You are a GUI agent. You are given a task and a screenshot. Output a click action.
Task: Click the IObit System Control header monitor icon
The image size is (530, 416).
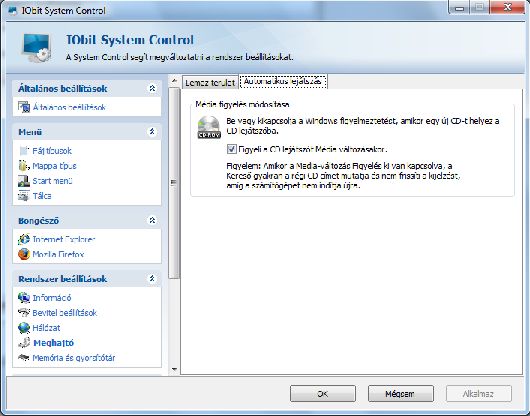(37, 48)
